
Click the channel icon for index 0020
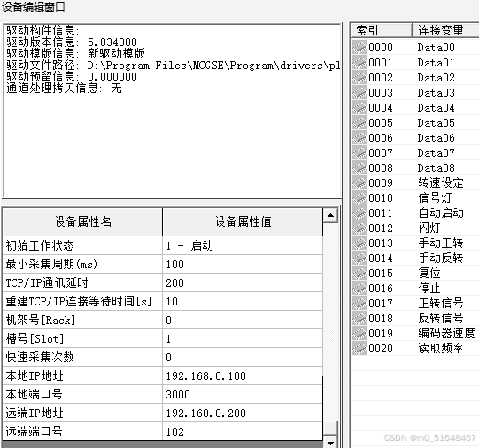point(359,349)
